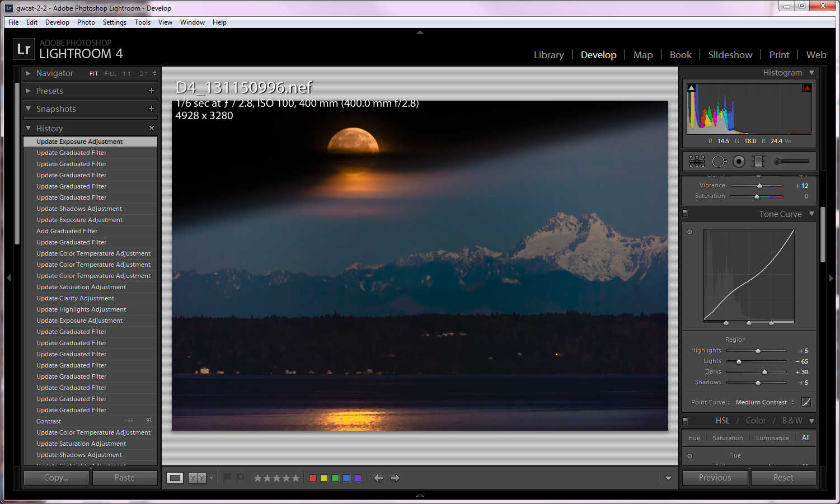Set the Pick flag on photo
This screenshot has width=840, height=504.
tap(227, 478)
